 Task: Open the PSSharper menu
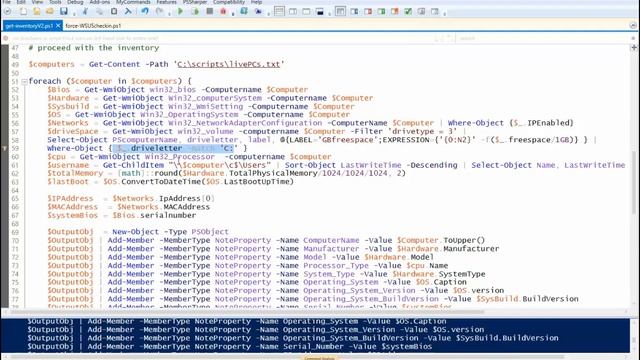[194, 2]
